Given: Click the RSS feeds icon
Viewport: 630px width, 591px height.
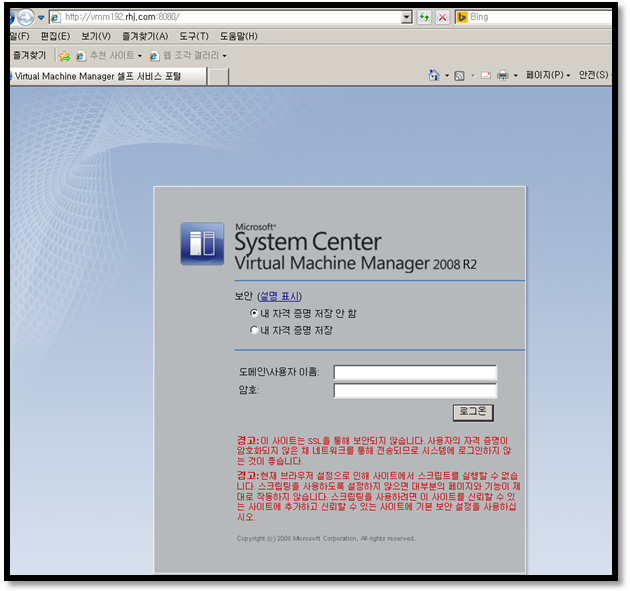Looking at the screenshot, I should pyautogui.click(x=459, y=76).
